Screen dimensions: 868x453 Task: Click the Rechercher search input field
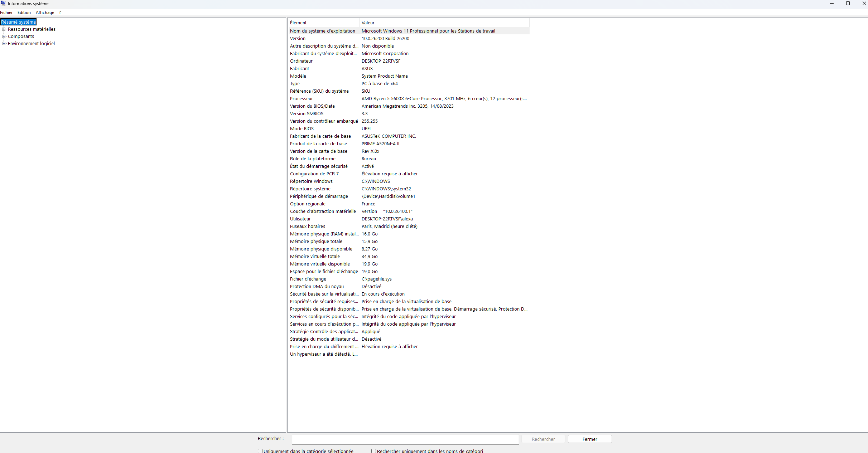coord(405,439)
